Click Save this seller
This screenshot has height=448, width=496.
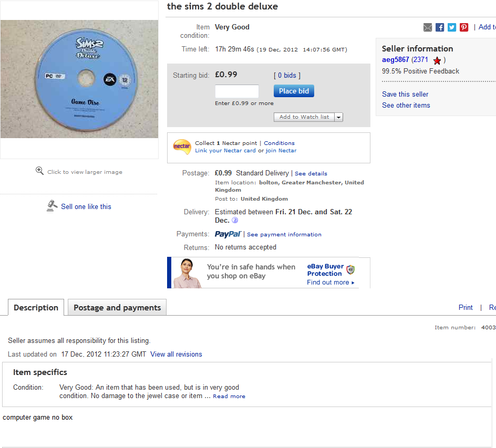tap(405, 94)
